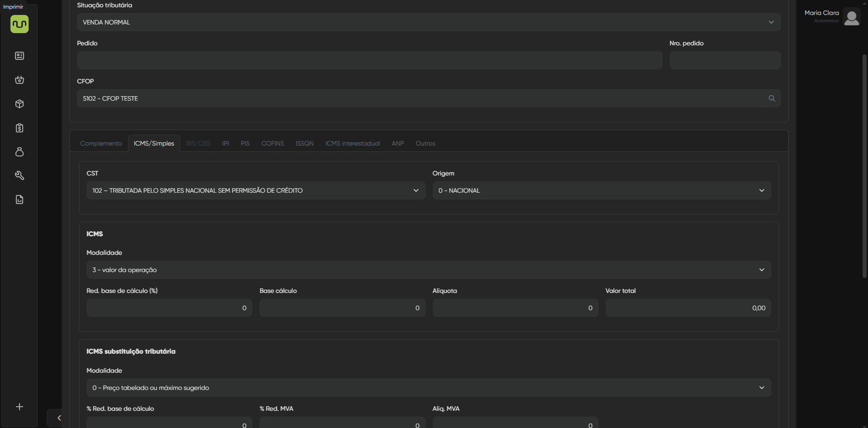Screen dimensions: 868x428
Task: Expand the ICMS Modalidade dropdown
Action: point(428,270)
